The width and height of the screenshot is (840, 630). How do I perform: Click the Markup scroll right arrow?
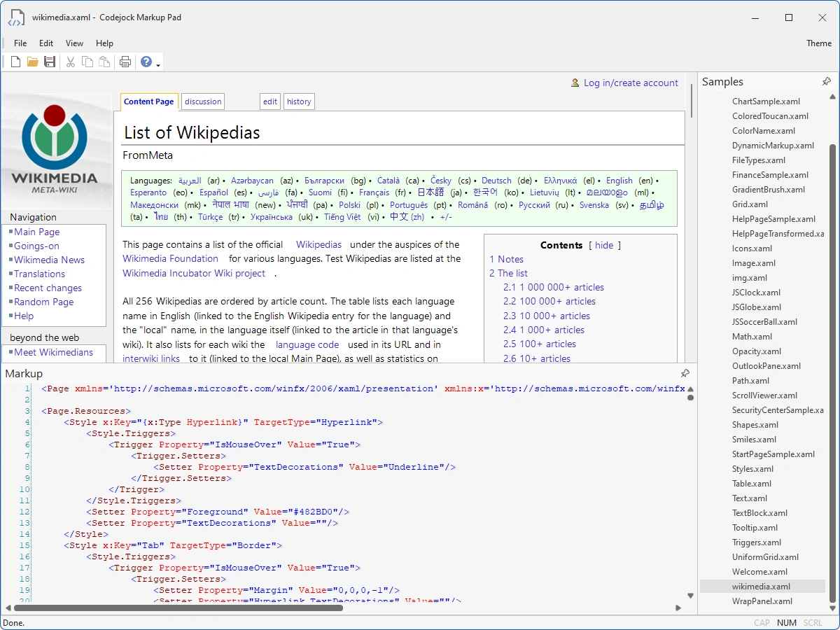tap(678, 608)
